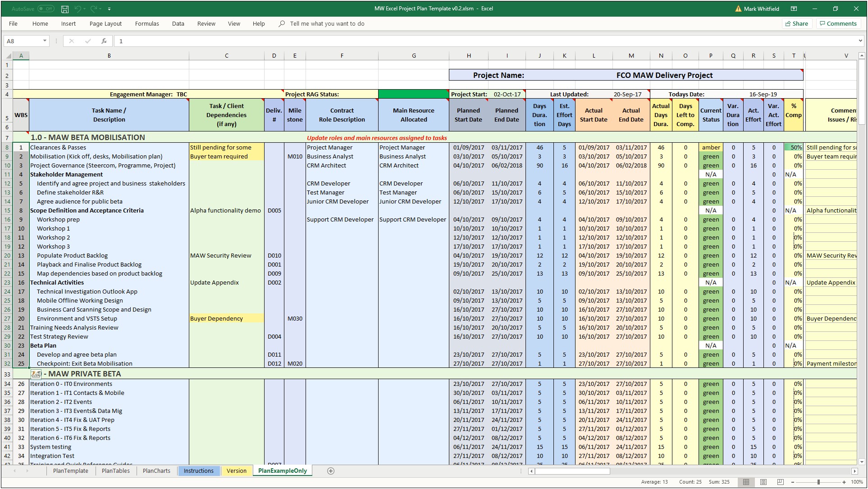Click the Excel Help icon in ribbon
This screenshot has width=868, height=489.
pyautogui.click(x=259, y=23)
